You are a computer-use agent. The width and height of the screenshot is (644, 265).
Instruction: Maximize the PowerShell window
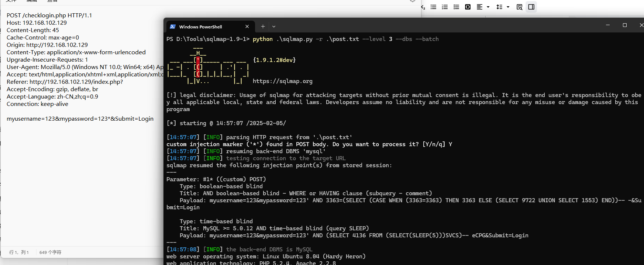(625, 25)
